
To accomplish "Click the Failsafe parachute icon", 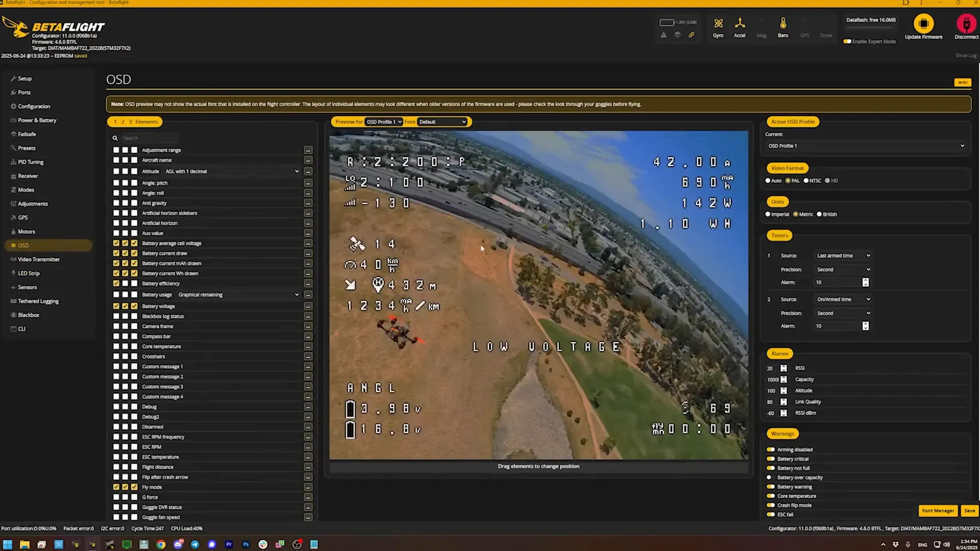I will click(13, 134).
